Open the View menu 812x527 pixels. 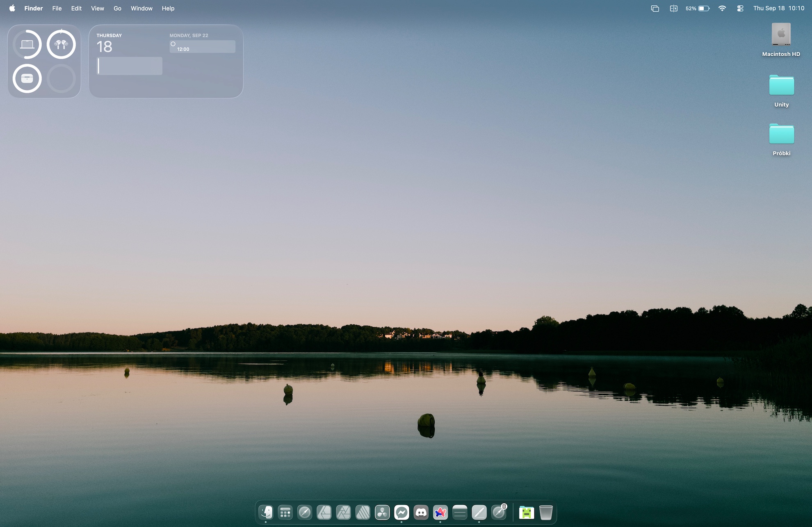point(97,8)
